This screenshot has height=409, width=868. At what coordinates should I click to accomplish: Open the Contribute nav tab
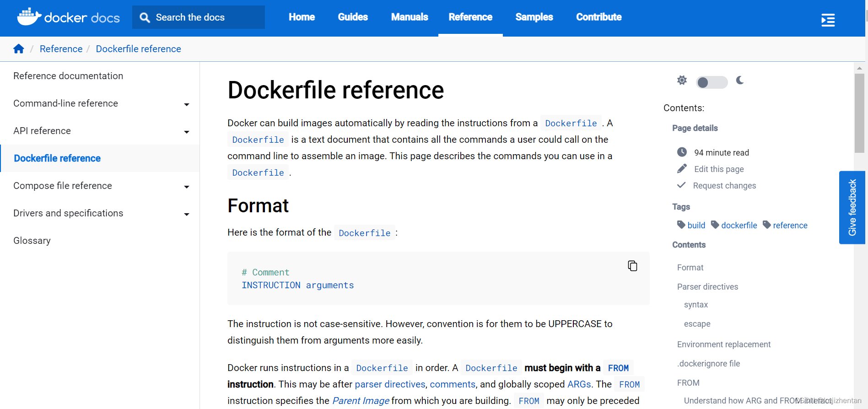pos(598,17)
